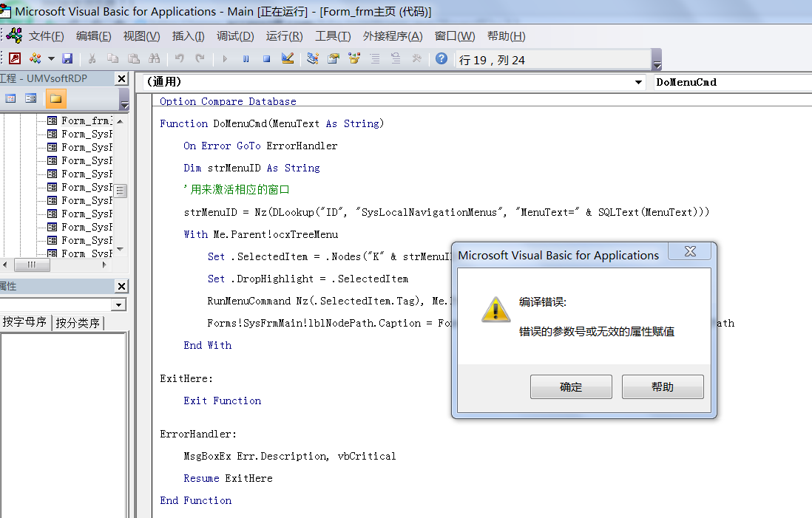Click the project tree scroll-down arrow
This screenshot has height=518, width=812.
coord(120,250)
